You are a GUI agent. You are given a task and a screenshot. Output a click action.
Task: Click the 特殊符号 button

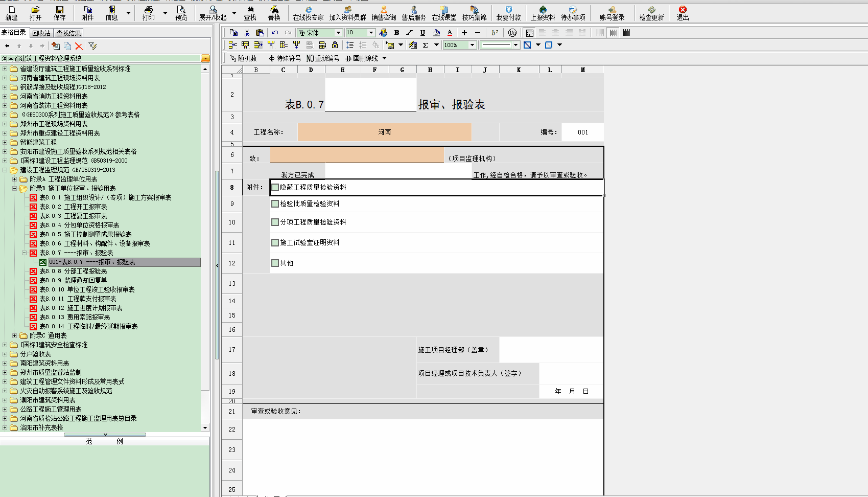click(x=285, y=58)
